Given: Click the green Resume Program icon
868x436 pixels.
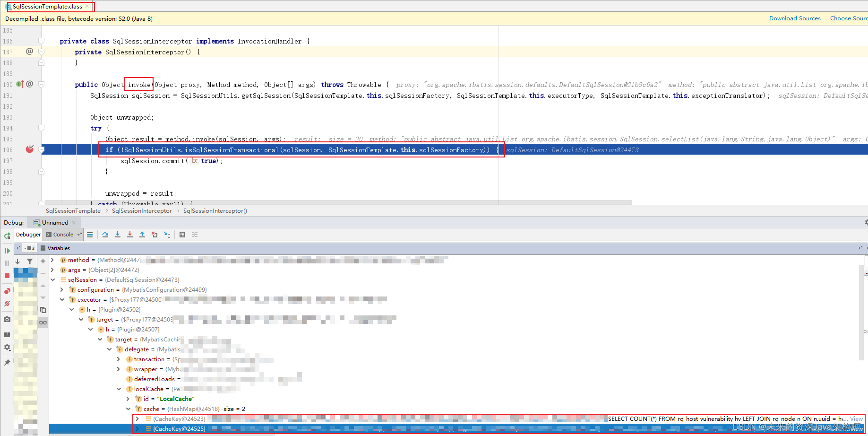Looking at the screenshot, I should click(7, 251).
